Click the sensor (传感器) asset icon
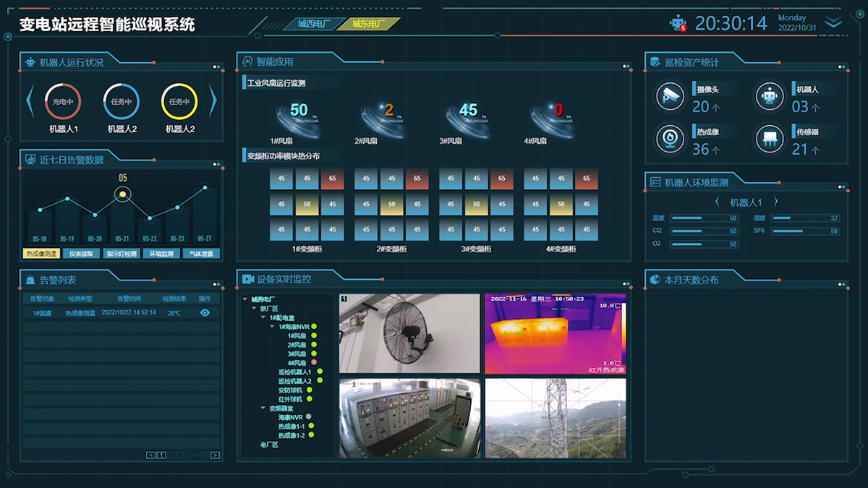 [770, 140]
